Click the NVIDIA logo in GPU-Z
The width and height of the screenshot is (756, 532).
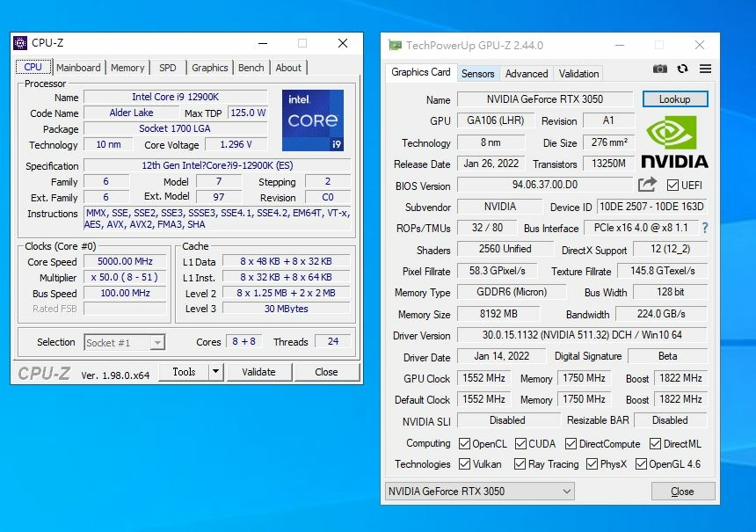[x=674, y=142]
